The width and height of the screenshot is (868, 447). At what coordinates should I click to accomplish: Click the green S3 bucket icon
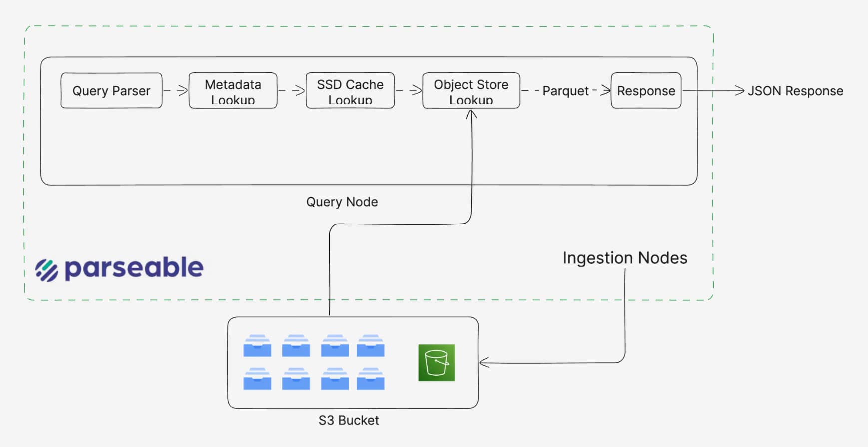436,363
